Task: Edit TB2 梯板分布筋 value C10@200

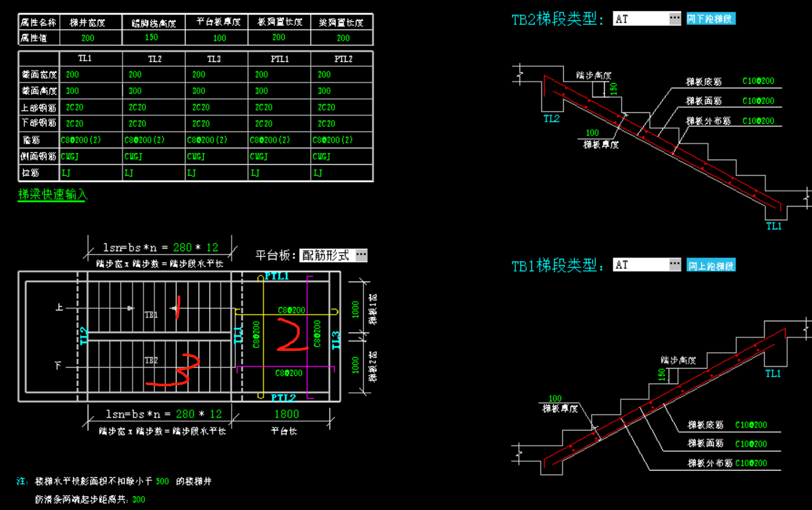Action: [758, 121]
